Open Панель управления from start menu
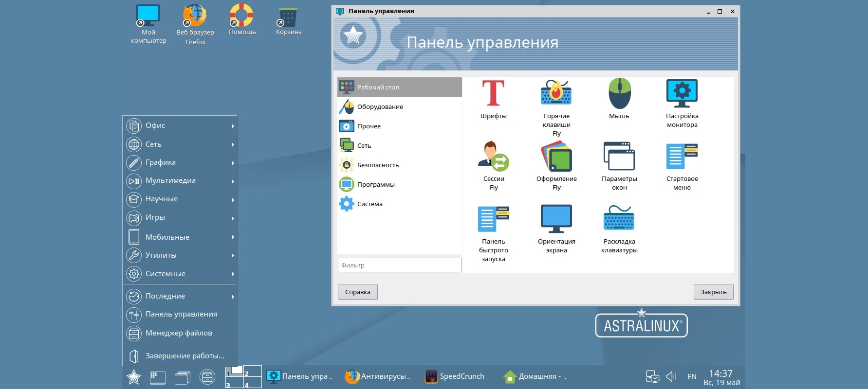The width and height of the screenshot is (868, 389). 180,314
